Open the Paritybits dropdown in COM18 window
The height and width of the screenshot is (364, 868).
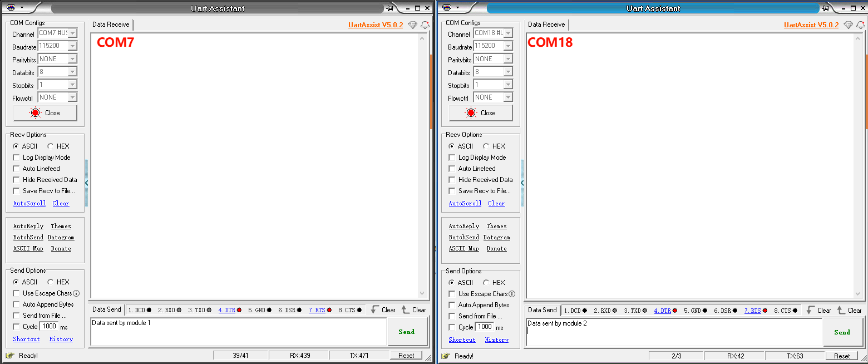coord(508,59)
